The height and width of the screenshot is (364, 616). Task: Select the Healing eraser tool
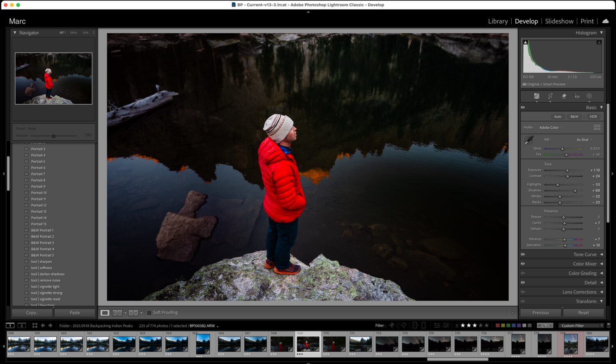[564, 96]
